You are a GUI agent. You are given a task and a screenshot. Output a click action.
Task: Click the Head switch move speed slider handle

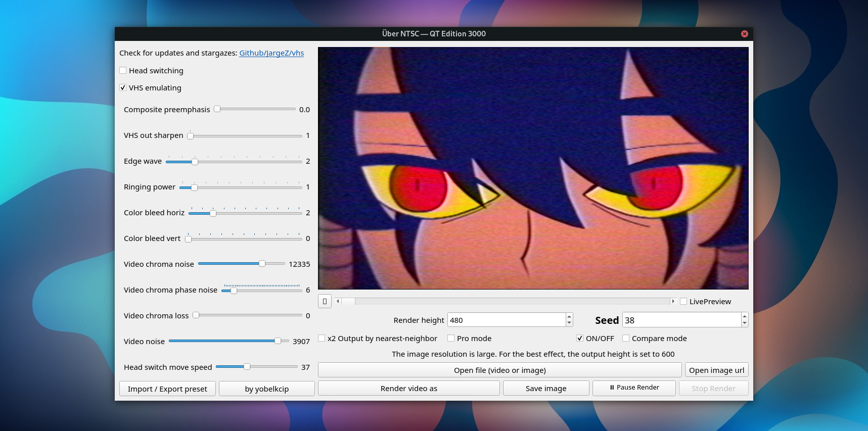(247, 367)
